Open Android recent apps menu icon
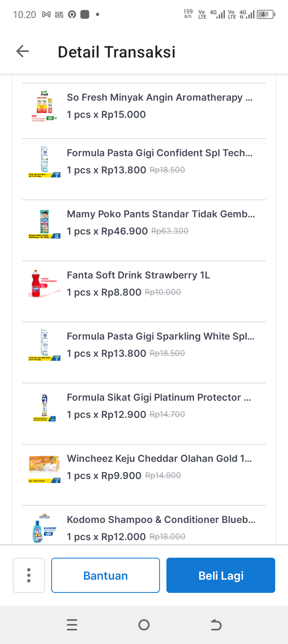This screenshot has width=288, height=644. click(72, 625)
